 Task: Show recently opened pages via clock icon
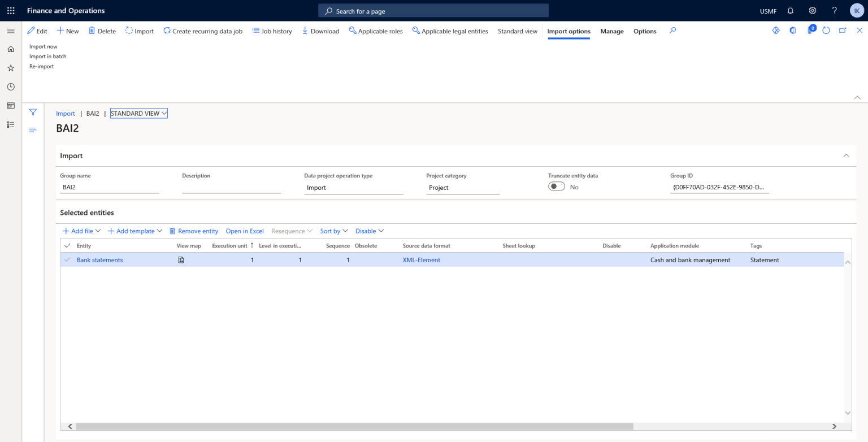[x=10, y=86]
